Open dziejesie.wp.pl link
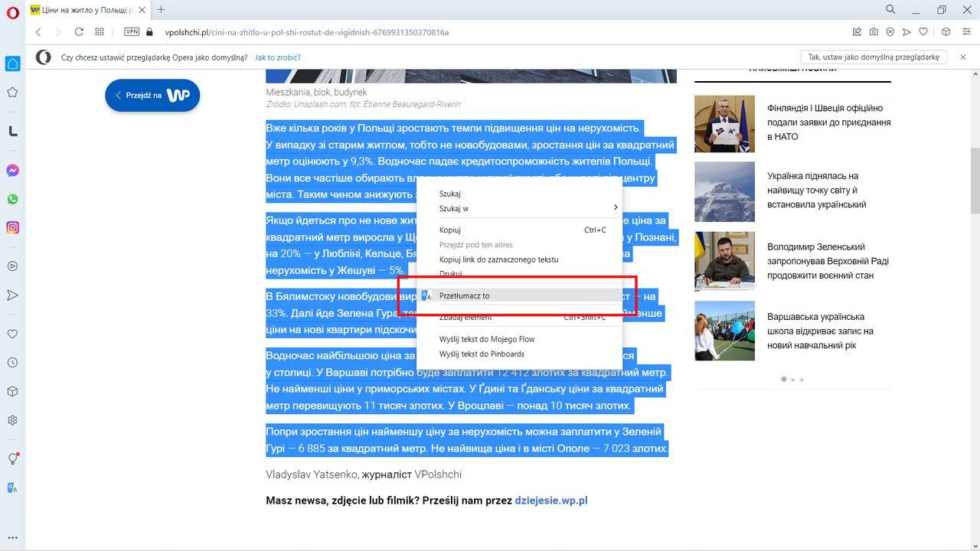Image resolution: width=980 pixels, height=551 pixels. [x=551, y=500]
